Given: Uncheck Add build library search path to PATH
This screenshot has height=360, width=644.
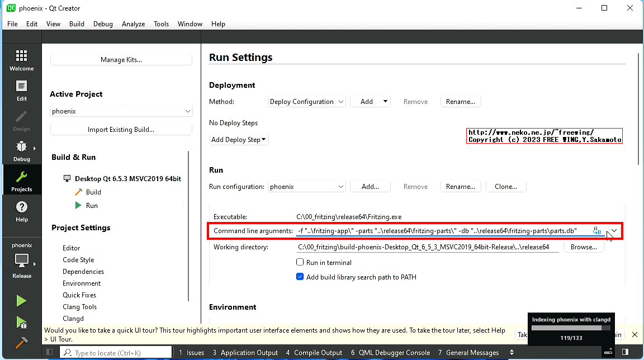Looking at the screenshot, I should 300,277.
